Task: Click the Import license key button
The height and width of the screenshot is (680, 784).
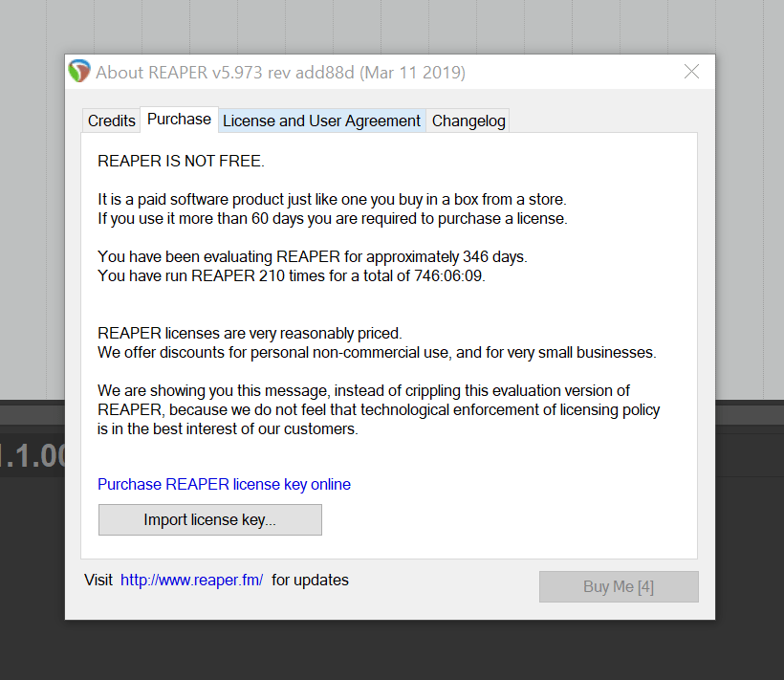Action: click(x=210, y=519)
